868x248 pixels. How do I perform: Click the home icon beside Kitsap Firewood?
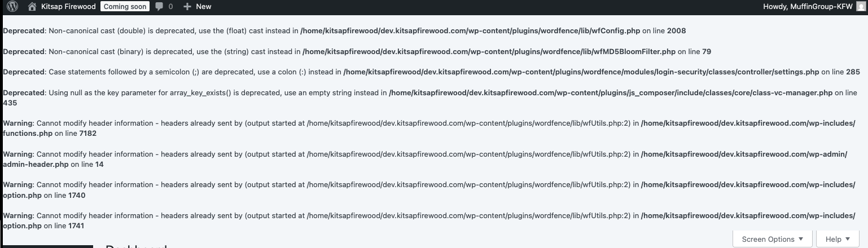(x=32, y=7)
